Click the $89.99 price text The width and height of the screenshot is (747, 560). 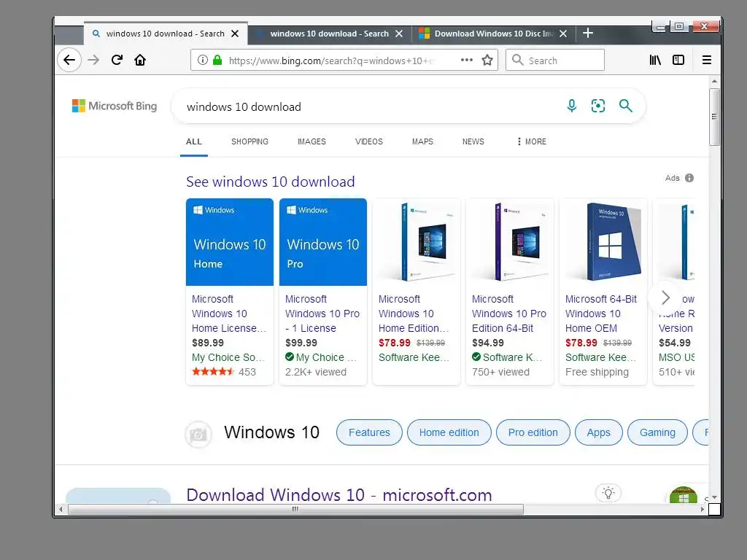(x=208, y=343)
